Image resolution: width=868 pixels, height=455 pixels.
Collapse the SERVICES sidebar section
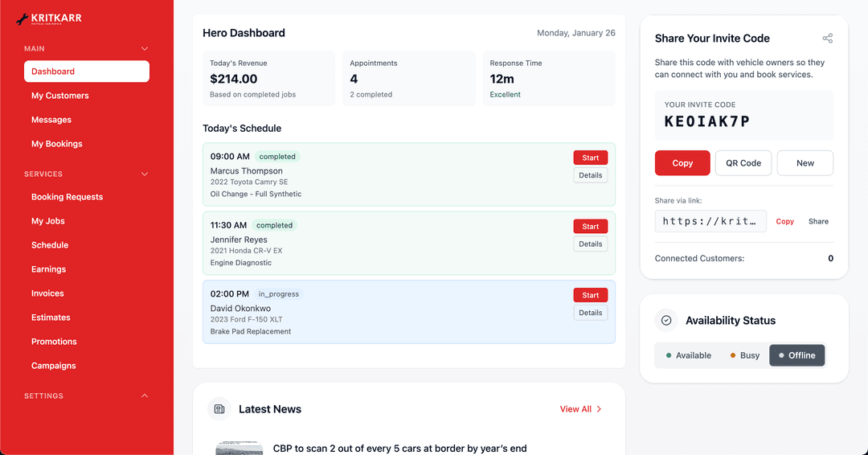tap(145, 174)
